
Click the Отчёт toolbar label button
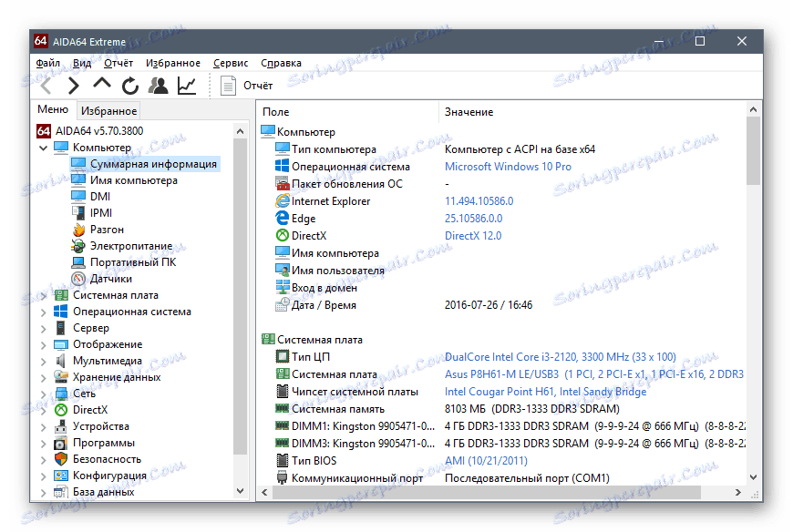tap(257, 86)
